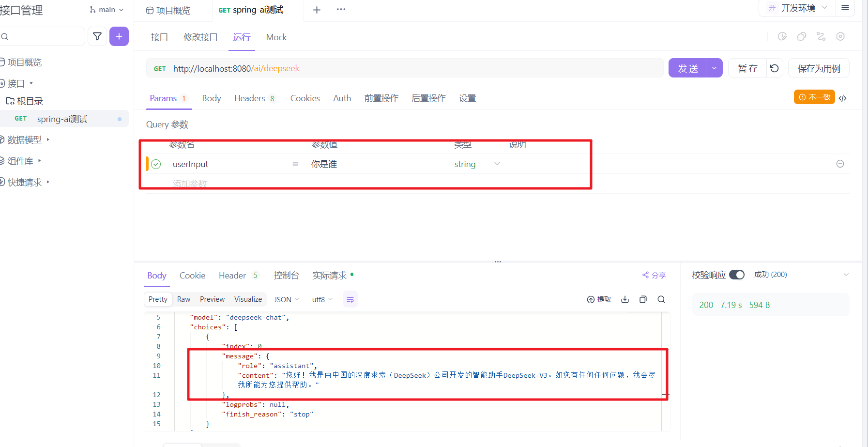Click the reset request icon beside 暂存
The height and width of the screenshot is (447, 868).
coord(775,68)
